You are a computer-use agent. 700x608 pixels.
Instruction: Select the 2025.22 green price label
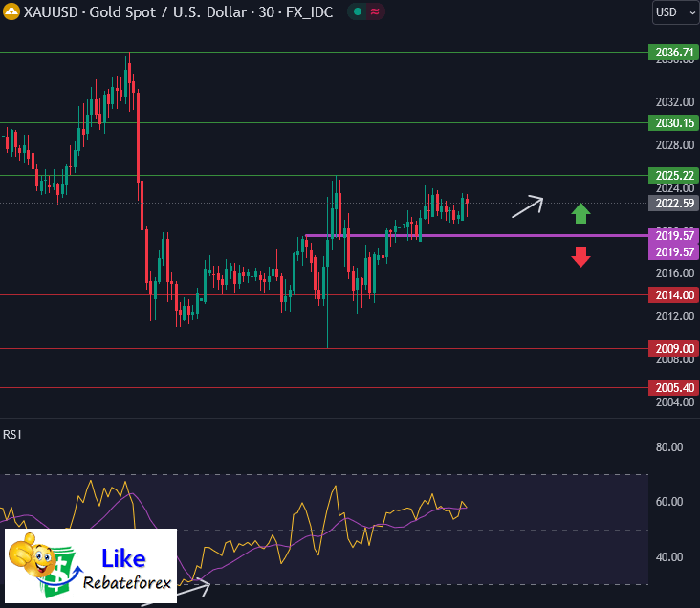(673, 176)
